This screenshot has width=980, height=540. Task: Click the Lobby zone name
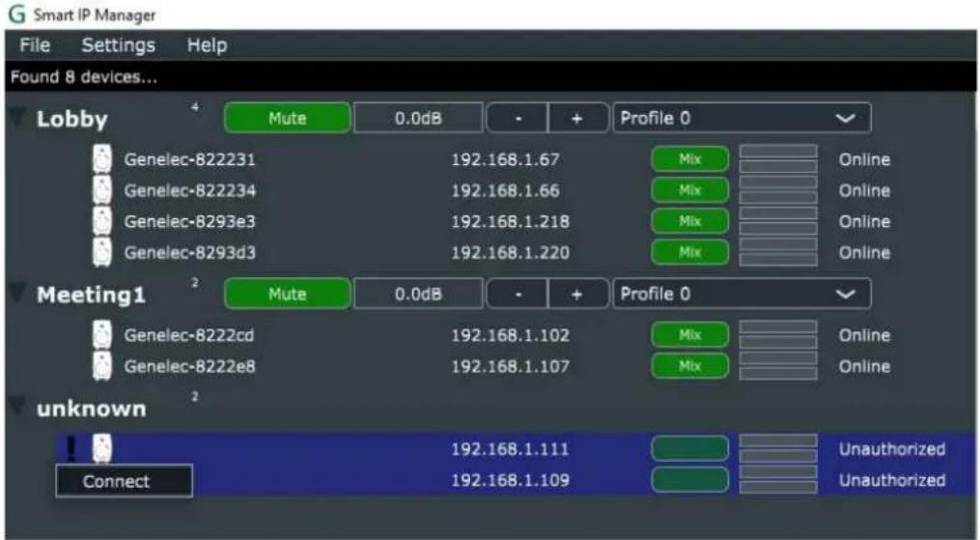point(71,119)
